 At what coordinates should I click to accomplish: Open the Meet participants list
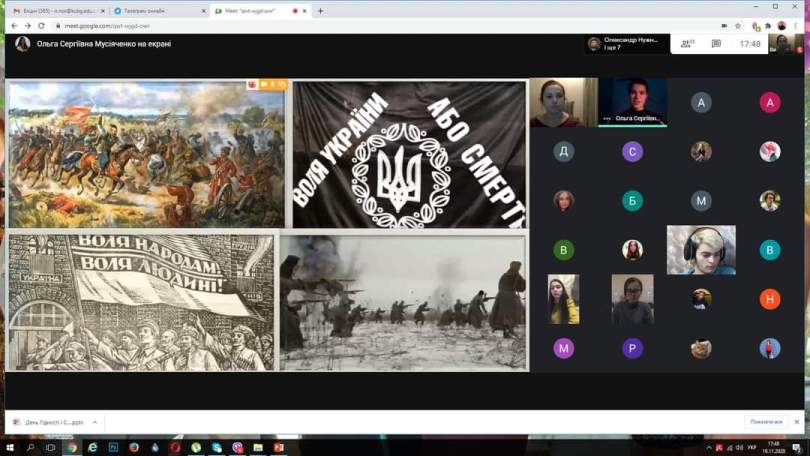[x=688, y=44]
